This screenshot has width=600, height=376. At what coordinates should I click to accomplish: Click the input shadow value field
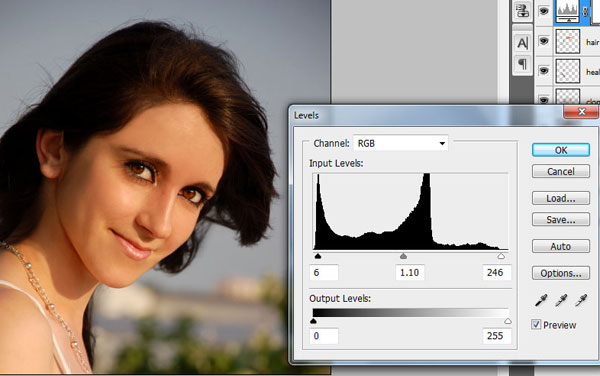pos(324,272)
